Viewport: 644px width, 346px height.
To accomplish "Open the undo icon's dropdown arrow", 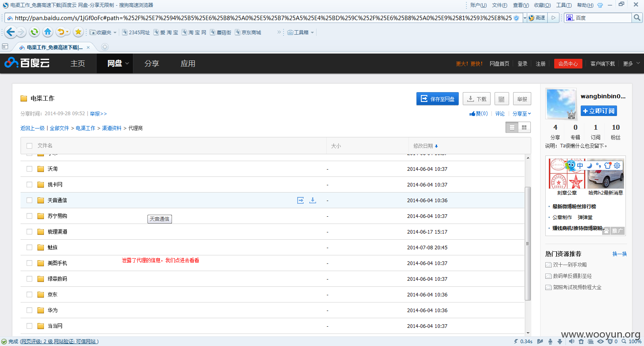I will click(67, 32).
